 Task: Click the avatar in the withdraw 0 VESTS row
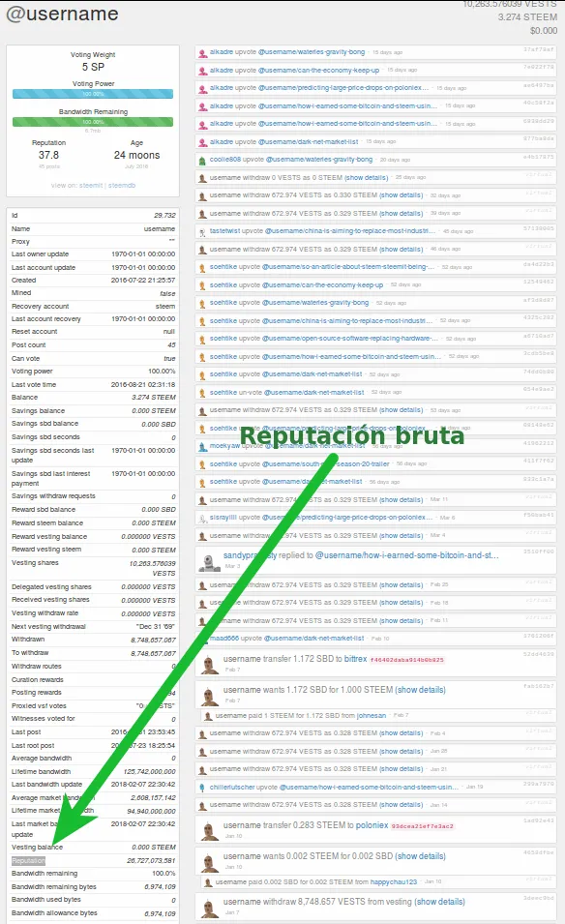202,178
